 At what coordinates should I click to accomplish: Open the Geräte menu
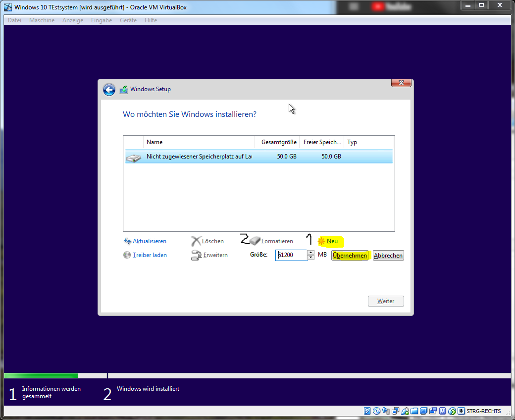point(128,20)
